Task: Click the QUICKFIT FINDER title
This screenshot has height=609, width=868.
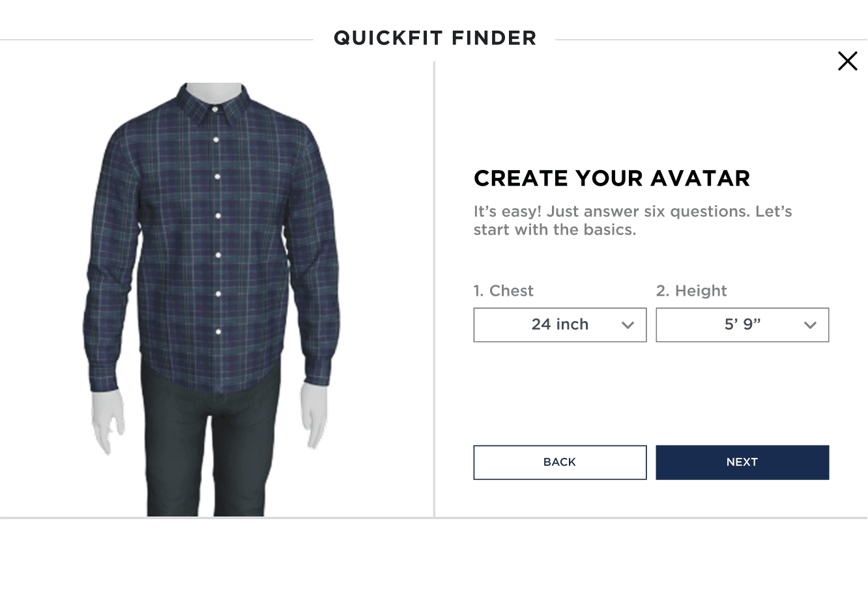Action: tap(435, 38)
